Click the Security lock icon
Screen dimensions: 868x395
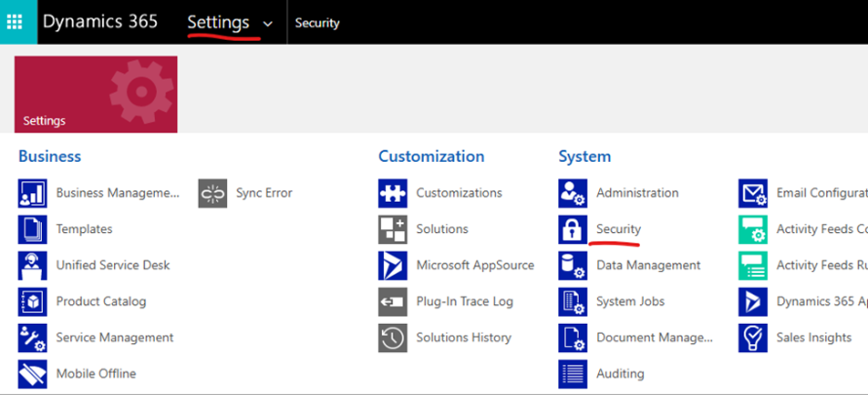(x=573, y=229)
